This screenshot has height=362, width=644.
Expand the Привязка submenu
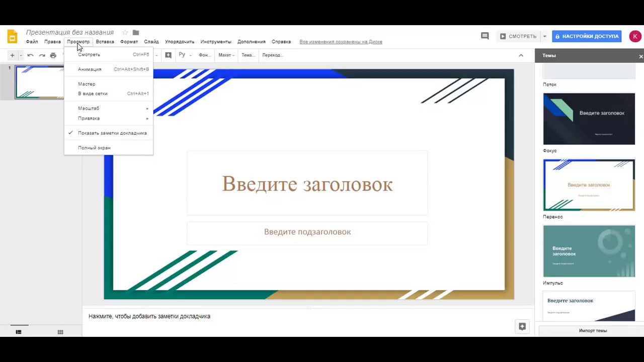(x=109, y=119)
